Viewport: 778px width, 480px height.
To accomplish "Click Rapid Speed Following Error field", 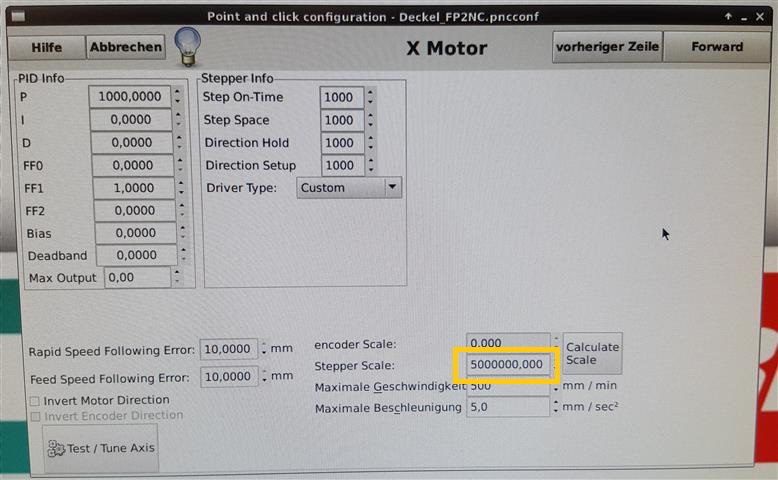I will pos(229,349).
